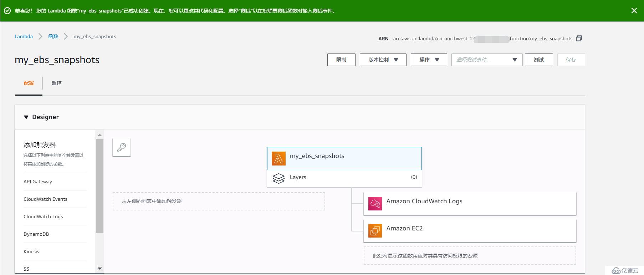This screenshot has height=275, width=644.
Task: Click the success checkmark icon in the banner
Action: 7,11
